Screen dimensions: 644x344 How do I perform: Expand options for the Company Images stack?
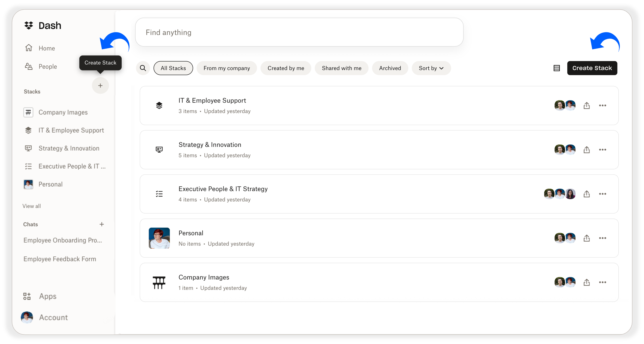coord(602,282)
